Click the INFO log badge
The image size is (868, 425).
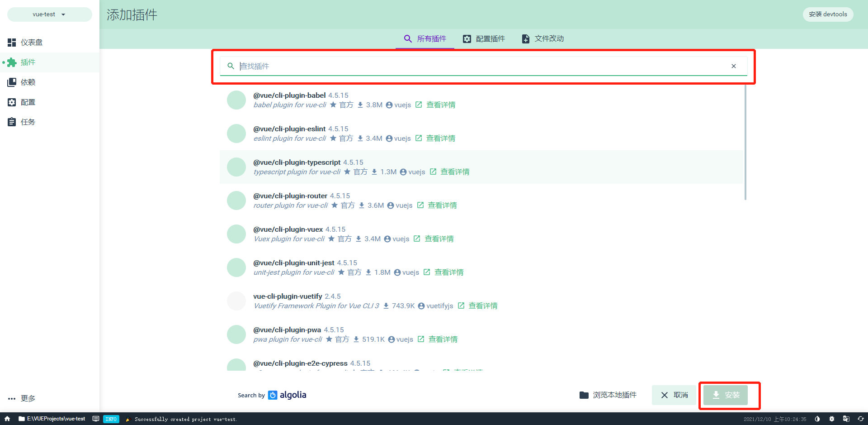click(111, 419)
